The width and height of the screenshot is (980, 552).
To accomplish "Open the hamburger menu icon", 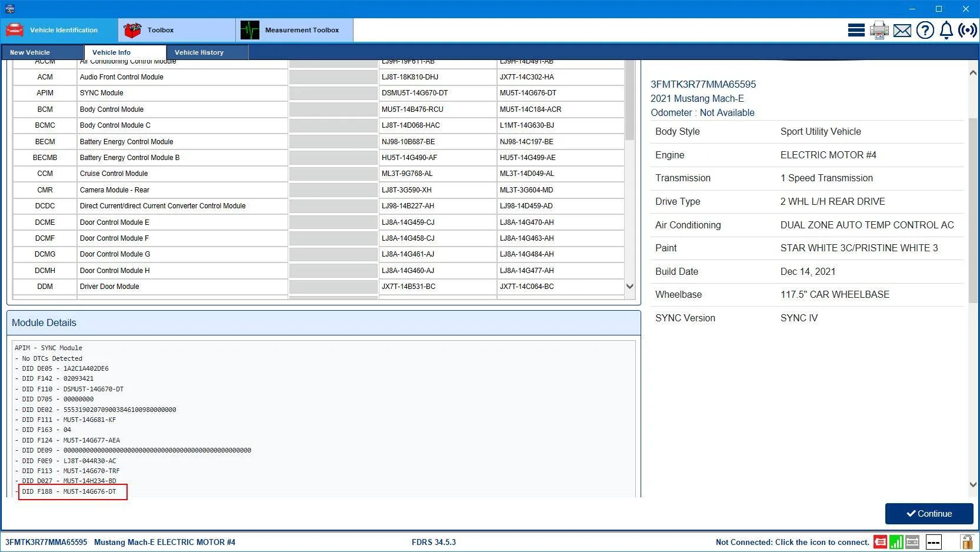I will click(x=856, y=30).
